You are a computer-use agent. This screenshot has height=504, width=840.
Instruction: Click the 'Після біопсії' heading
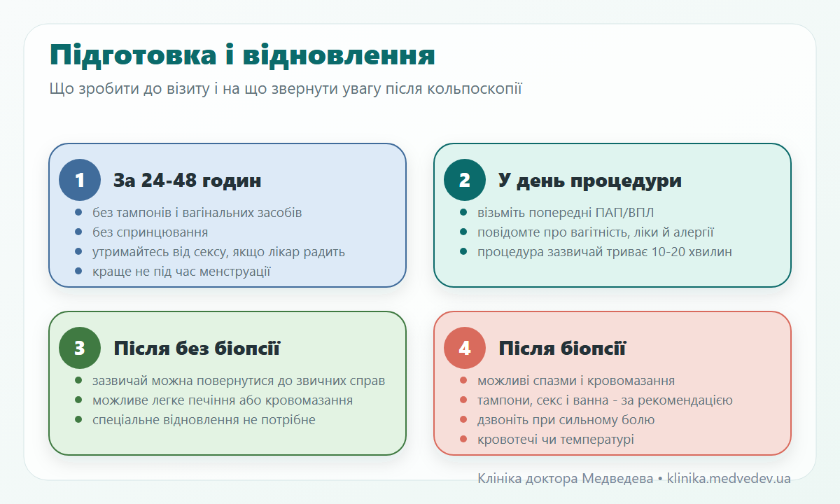pyautogui.click(x=562, y=349)
